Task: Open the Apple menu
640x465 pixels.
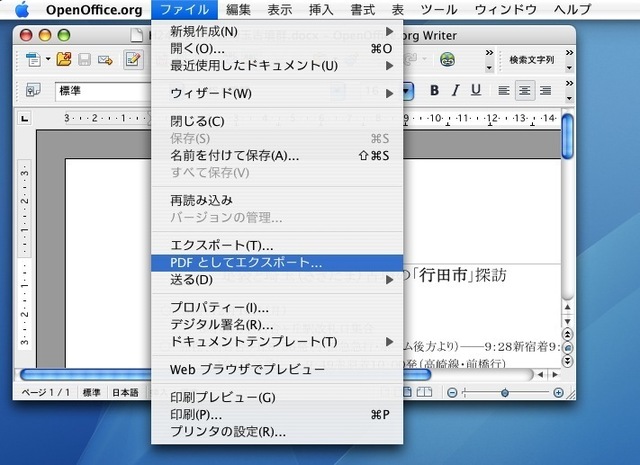Action: [x=22, y=9]
